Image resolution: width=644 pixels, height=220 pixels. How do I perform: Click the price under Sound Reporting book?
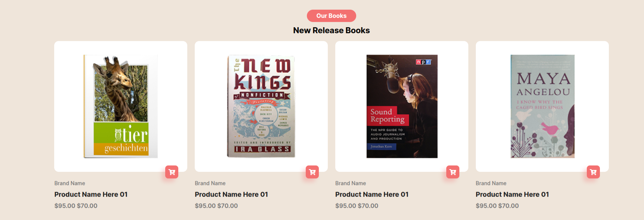click(357, 205)
